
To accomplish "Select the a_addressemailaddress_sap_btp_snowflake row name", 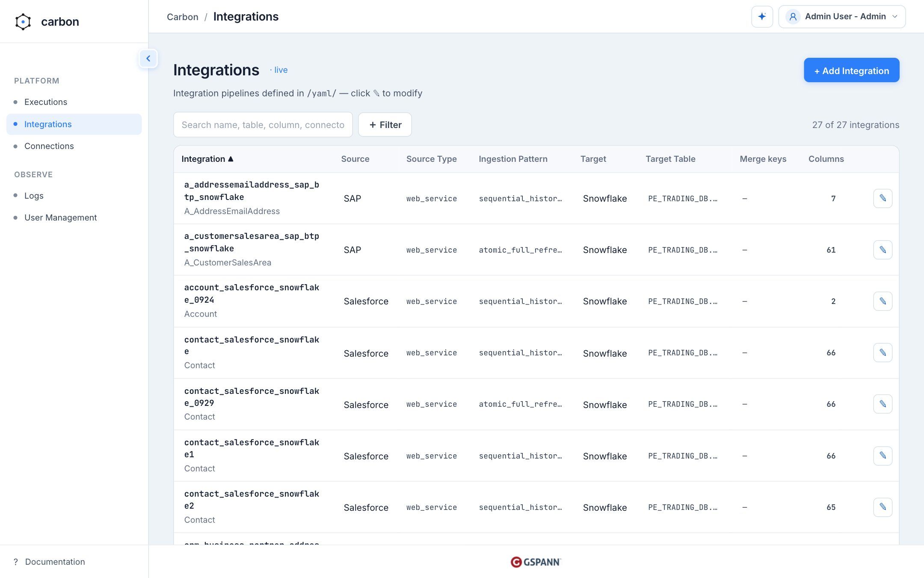I will (252, 191).
